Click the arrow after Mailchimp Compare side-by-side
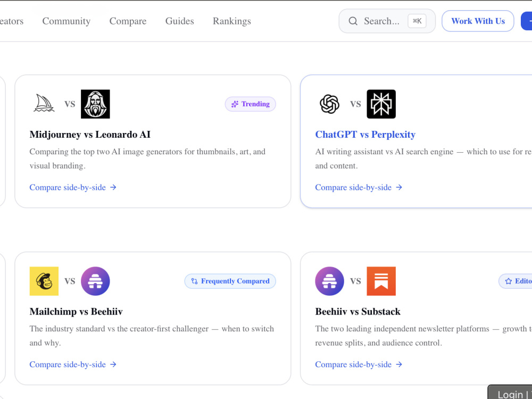Image resolution: width=532 pixels, height=399 pixels. pyautogui.click(x=113, y=364)
